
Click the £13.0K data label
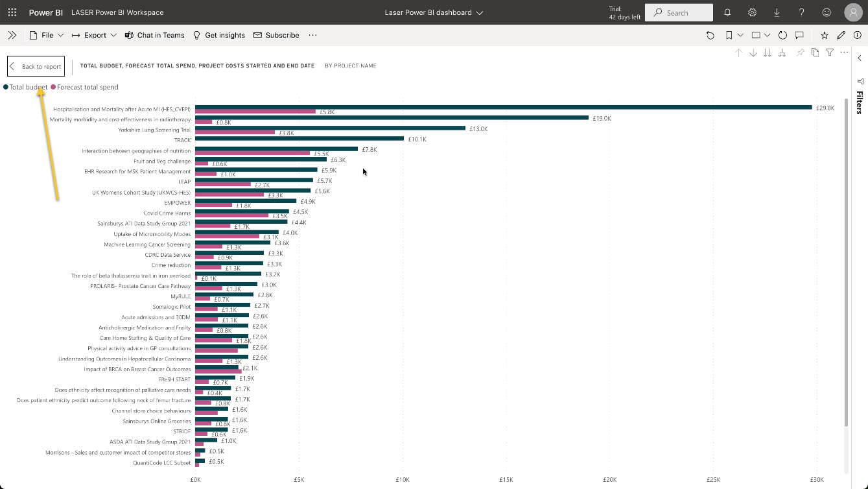479,129
